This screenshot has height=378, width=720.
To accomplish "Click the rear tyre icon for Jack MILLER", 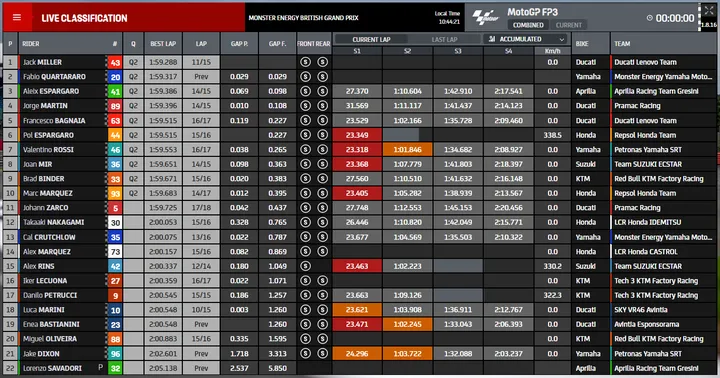I will tap(322, 62).
